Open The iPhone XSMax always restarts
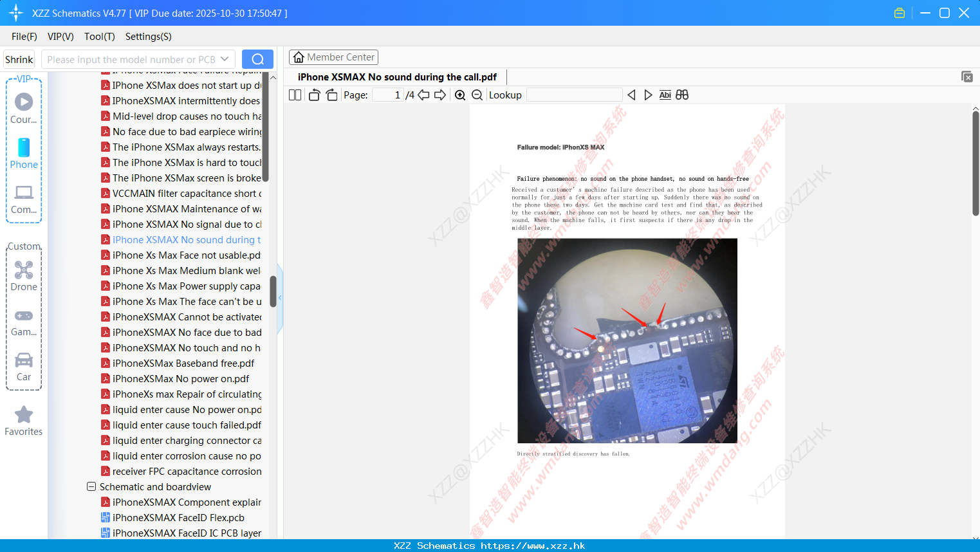Image resolution: width=980 pixels, height=552 pixels. click(x=181, y=147)
